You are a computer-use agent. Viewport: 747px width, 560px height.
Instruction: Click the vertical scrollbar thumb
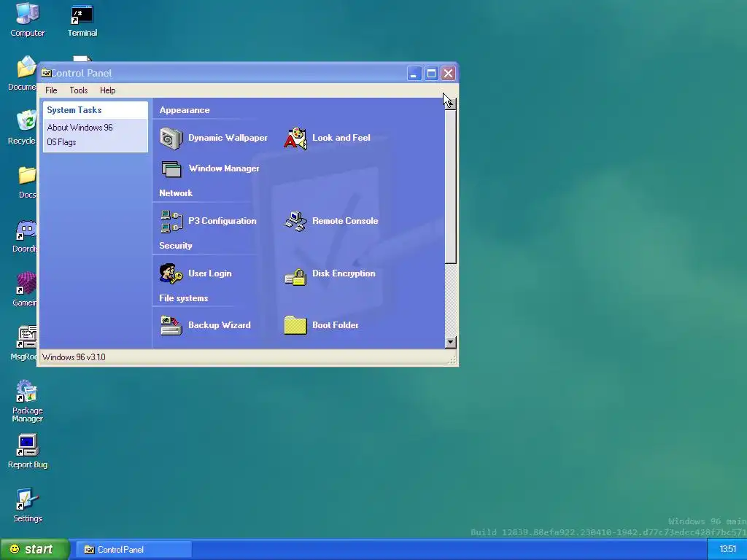450,186
